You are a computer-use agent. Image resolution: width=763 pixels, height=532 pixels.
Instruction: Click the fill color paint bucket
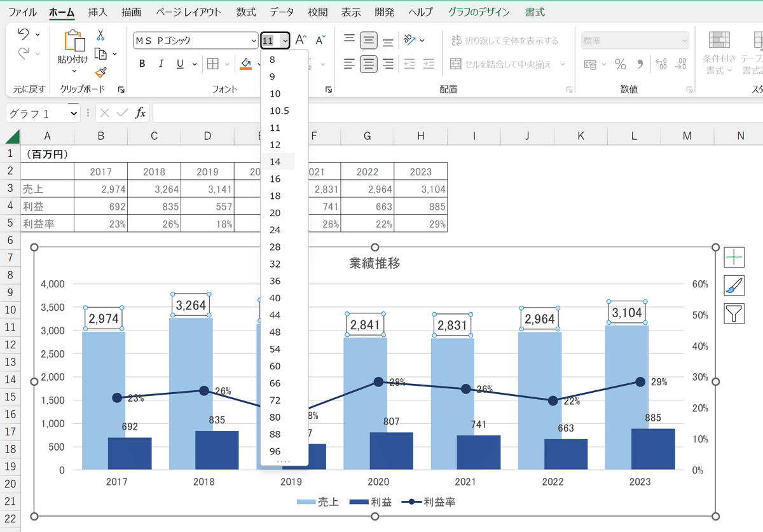point(246,64)
